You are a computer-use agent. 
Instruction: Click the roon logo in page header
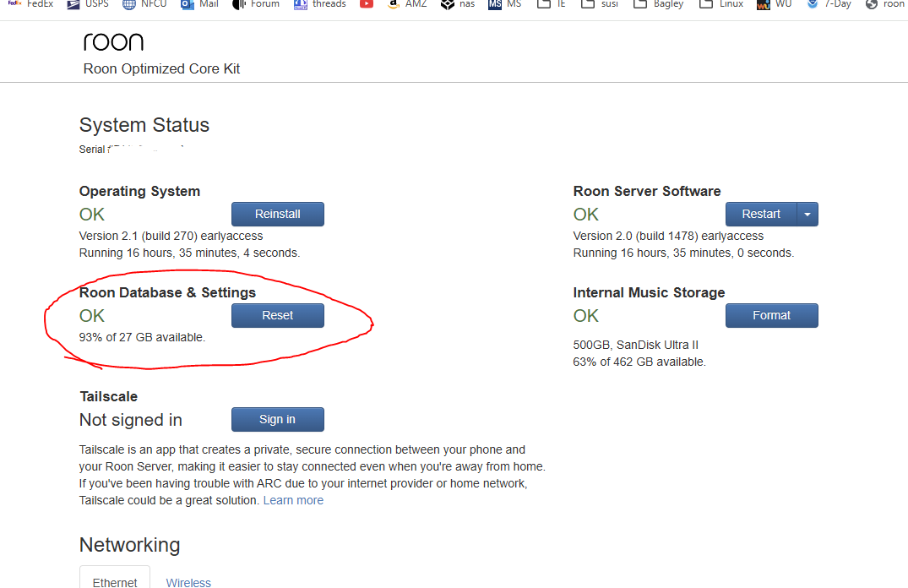tap(113, 41)
